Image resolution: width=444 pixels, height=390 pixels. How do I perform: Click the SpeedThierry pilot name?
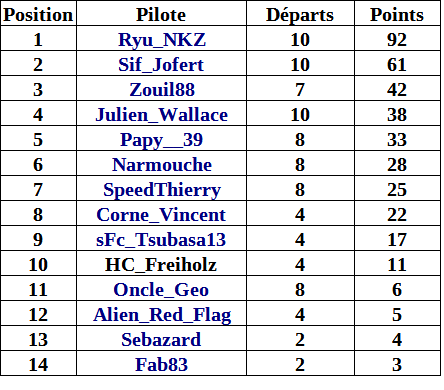[x=162, y=190]
